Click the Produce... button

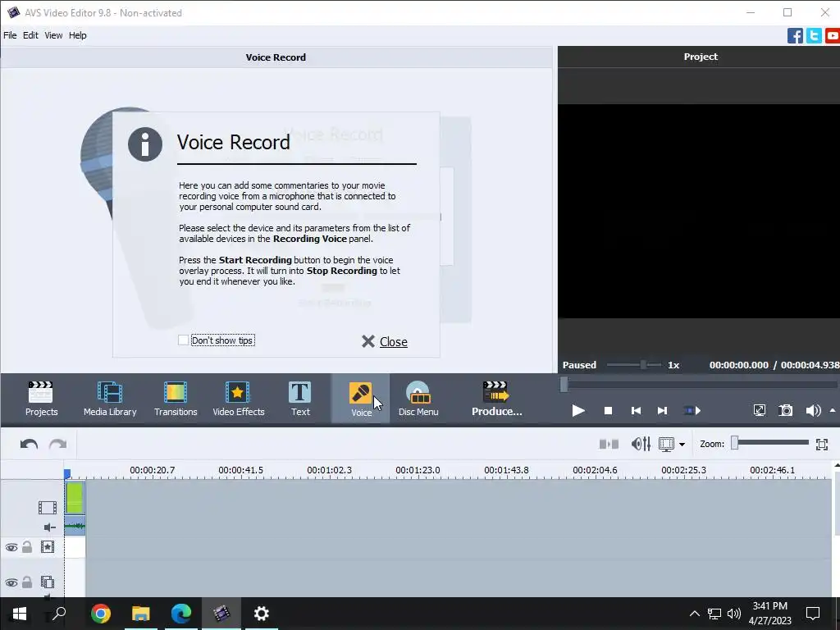496,399
